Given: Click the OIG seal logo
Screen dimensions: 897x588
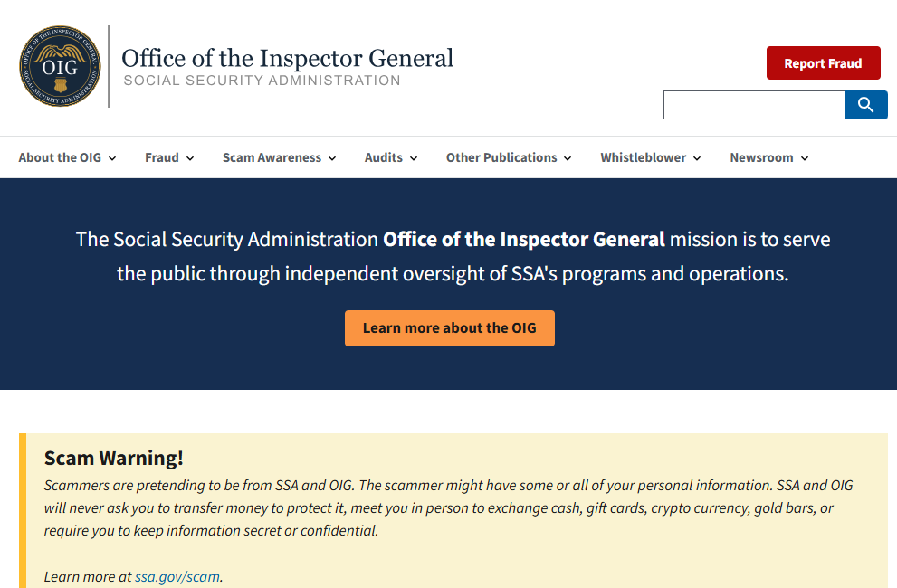Looking at the screenshot, I should click(x=60, y=65).
